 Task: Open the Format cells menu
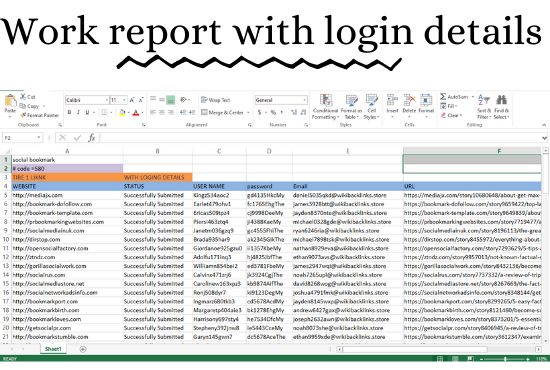(x=426, y=105)
